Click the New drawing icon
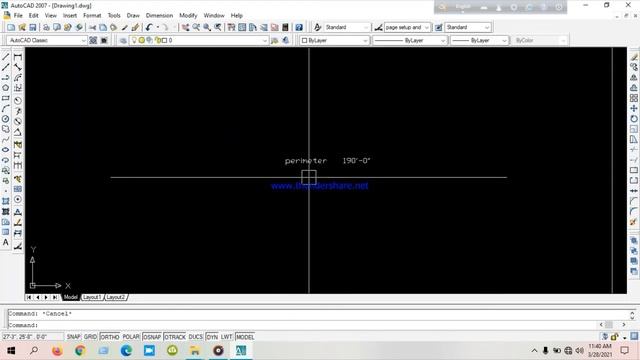This screenshot has height=360, width=640. tap(11, 27)
